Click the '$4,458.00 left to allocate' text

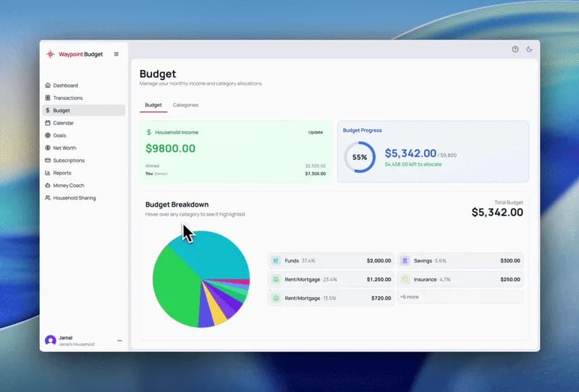click(413, 164)
